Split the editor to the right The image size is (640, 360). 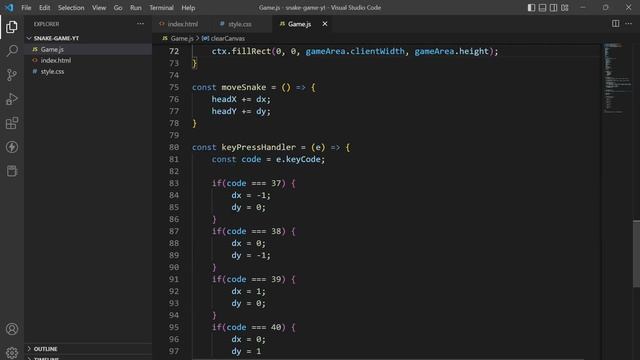coord(616,24)
